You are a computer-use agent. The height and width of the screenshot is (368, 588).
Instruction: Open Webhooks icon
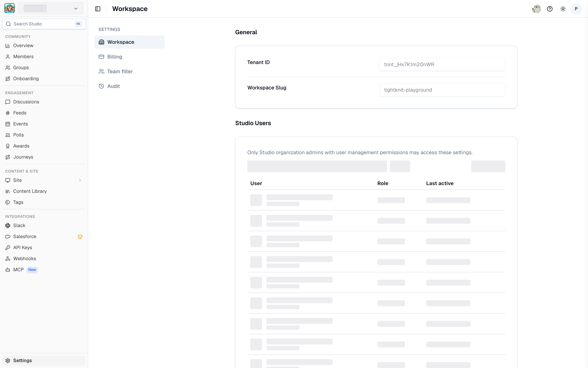click(x=8, y=259)
